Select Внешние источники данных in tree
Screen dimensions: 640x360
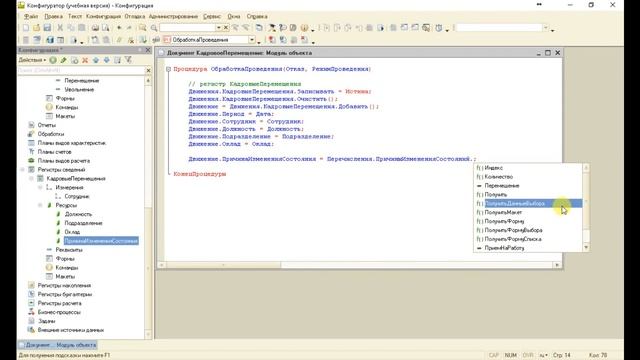[71, 330]
